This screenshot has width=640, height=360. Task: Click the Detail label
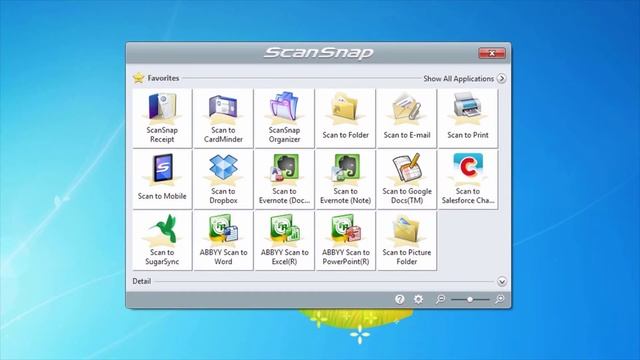tap(142, 281)
